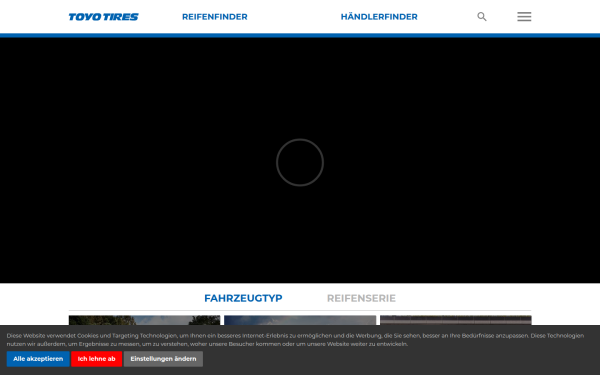Open the search magnifier icon
Viewport: 600px width, 375px height.
482,16
